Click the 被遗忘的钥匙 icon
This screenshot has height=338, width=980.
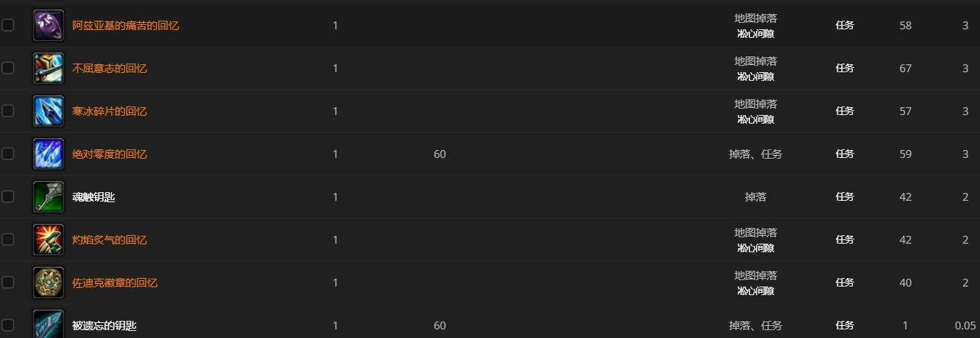pos(49,324)
